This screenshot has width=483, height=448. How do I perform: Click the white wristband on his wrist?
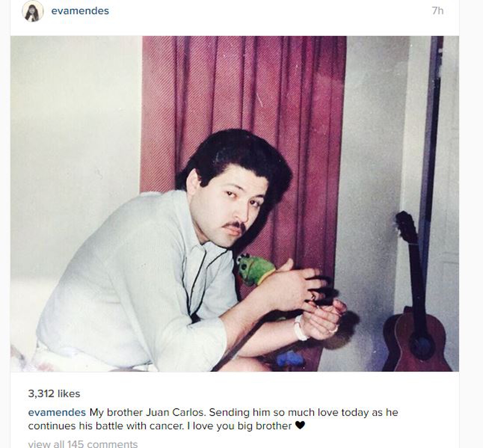[x=300, y=328]
